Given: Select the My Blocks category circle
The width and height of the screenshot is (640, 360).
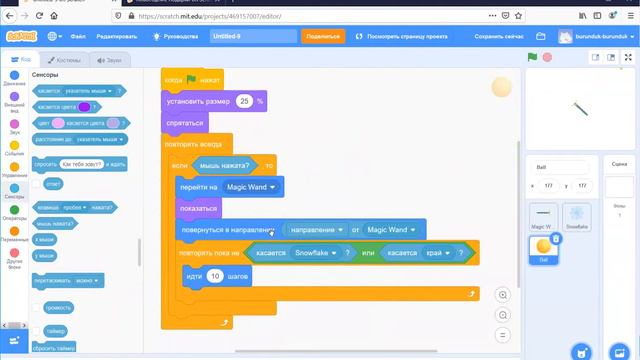Looking at the screenshot, I should click(14, 253).
